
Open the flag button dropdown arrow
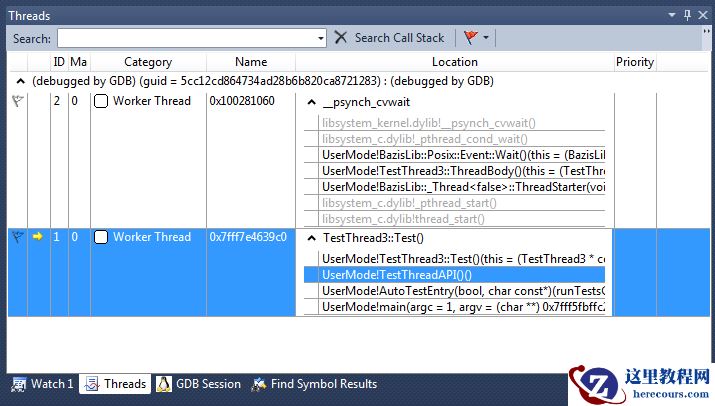coord(486,37)
